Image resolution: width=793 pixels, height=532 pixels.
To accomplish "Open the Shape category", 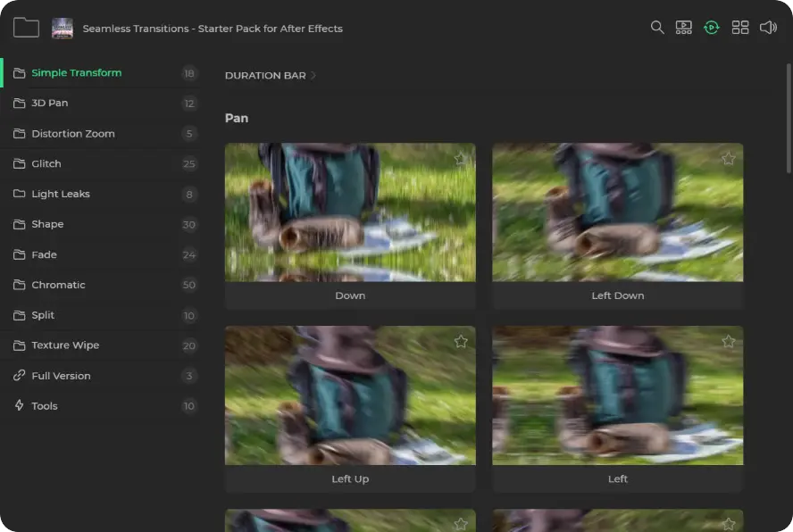I will point(100,225).
